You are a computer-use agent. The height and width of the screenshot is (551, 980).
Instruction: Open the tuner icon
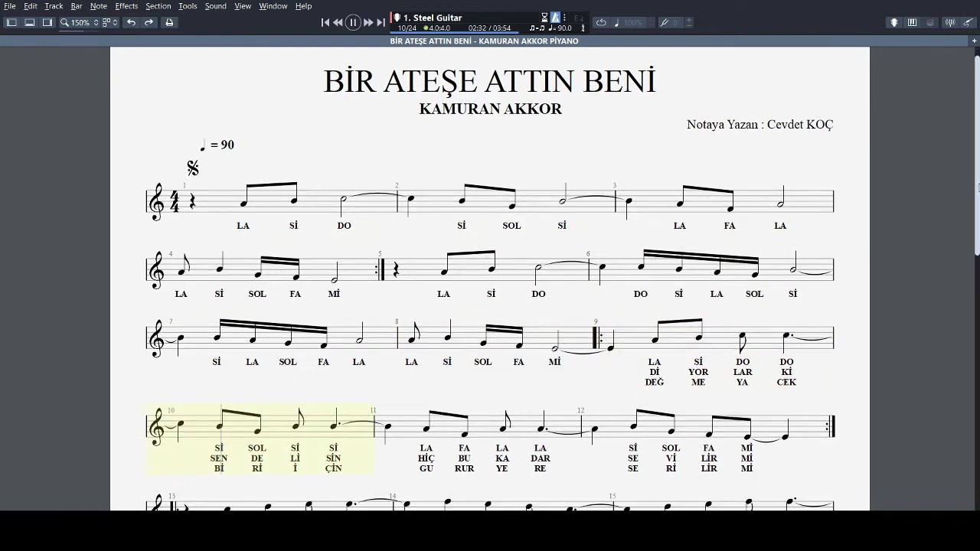pos(950,22)
